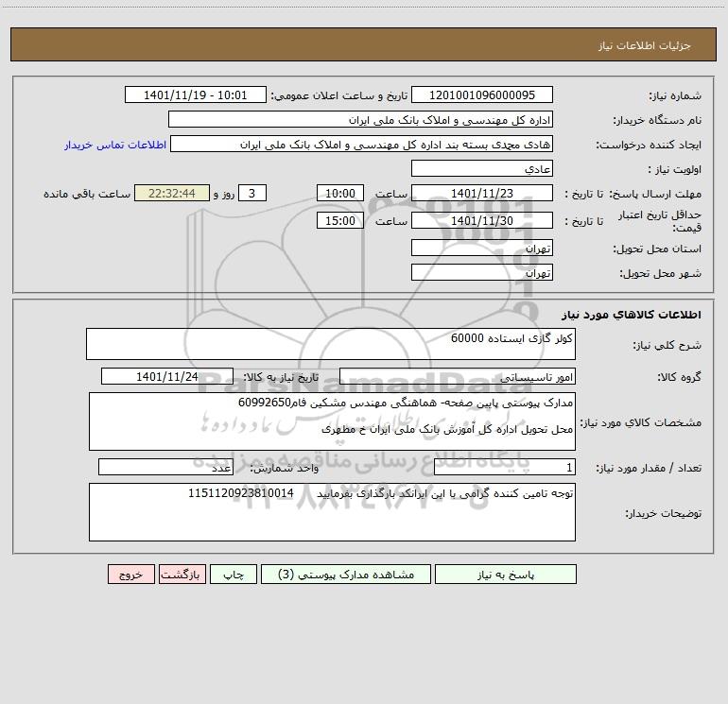Click response deadline time 10:00
Image resolution: width=728 pixels, height=704 pixels.
pyautogui.click(x=339, y=193)
